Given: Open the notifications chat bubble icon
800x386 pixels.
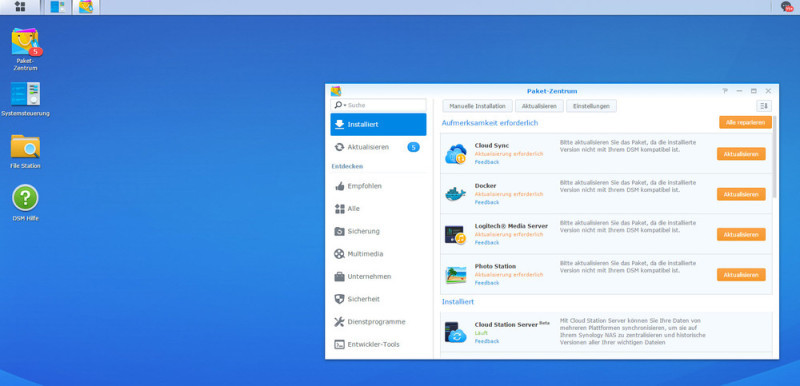Looking at the screenshot, I should point(787,7).
